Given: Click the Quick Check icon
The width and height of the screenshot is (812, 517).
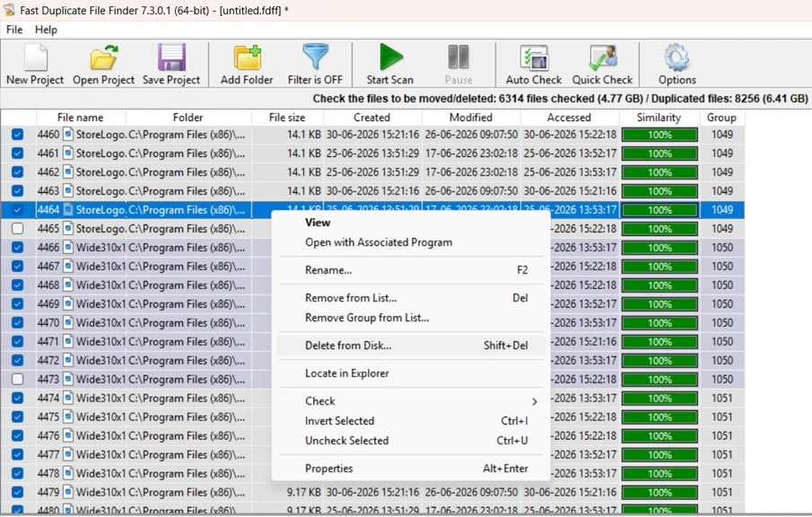Looking at the screenshot, I should [602, 57].
